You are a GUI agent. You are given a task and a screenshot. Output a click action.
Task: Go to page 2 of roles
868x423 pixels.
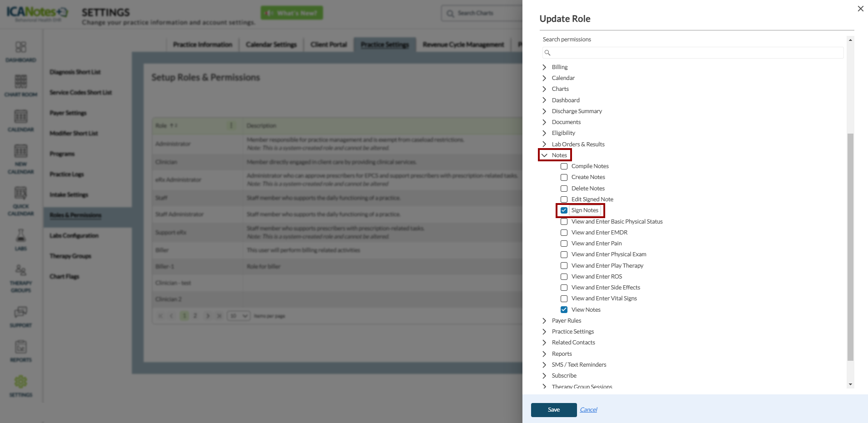[196, 316]
